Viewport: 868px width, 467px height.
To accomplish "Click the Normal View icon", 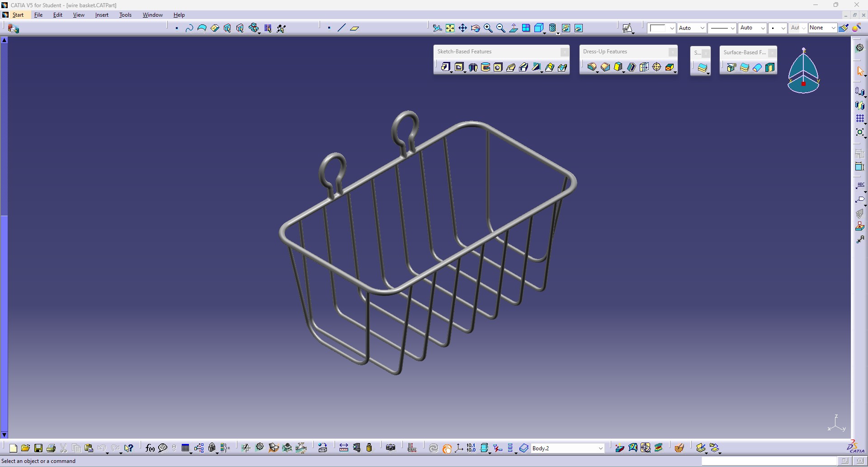I will tap(514, 28).
